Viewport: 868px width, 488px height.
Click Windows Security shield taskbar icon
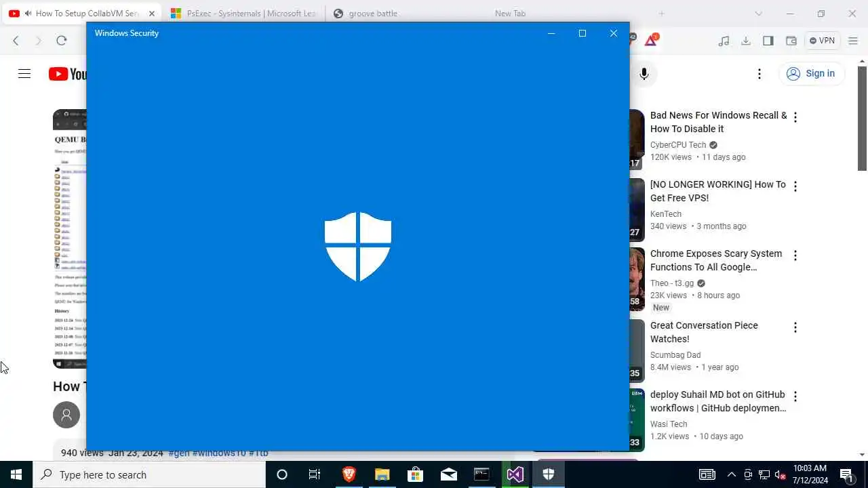pos(548,474)
